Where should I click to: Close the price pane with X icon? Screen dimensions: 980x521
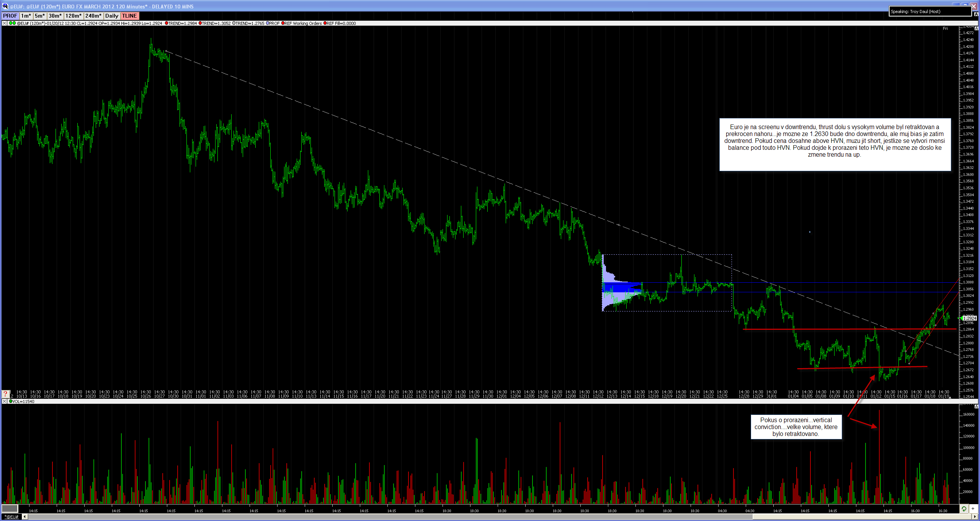(x=4, y=23)
